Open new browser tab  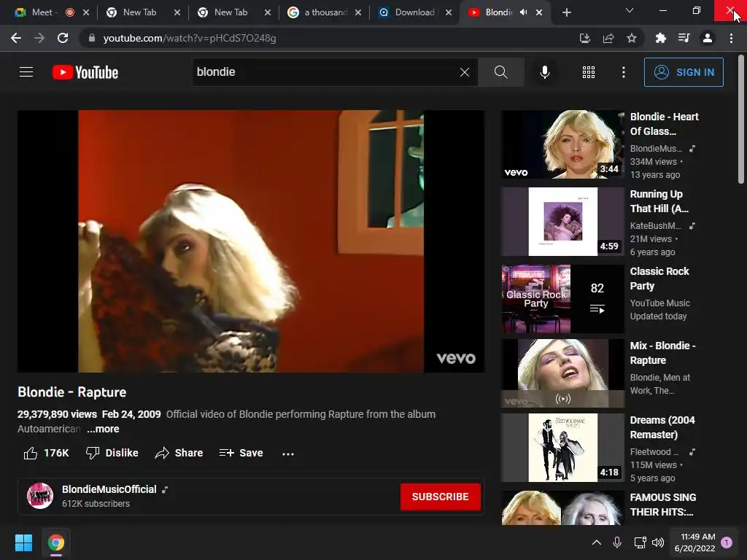[x=566, y=12]
